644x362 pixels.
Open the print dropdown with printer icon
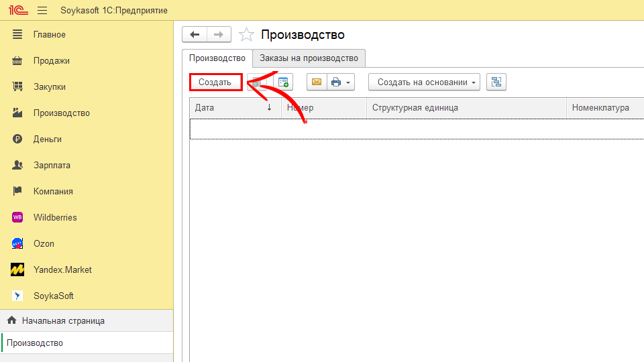click(340, 82)
